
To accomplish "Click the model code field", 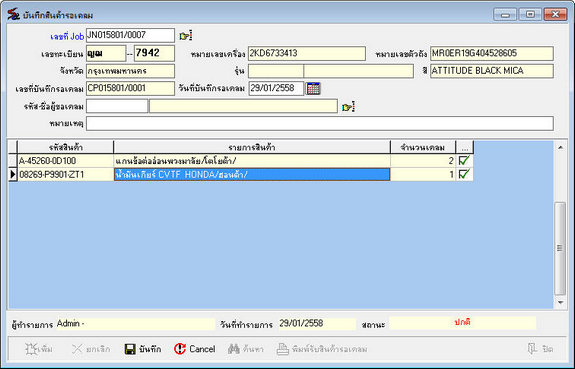I will [x=276, y=71].
